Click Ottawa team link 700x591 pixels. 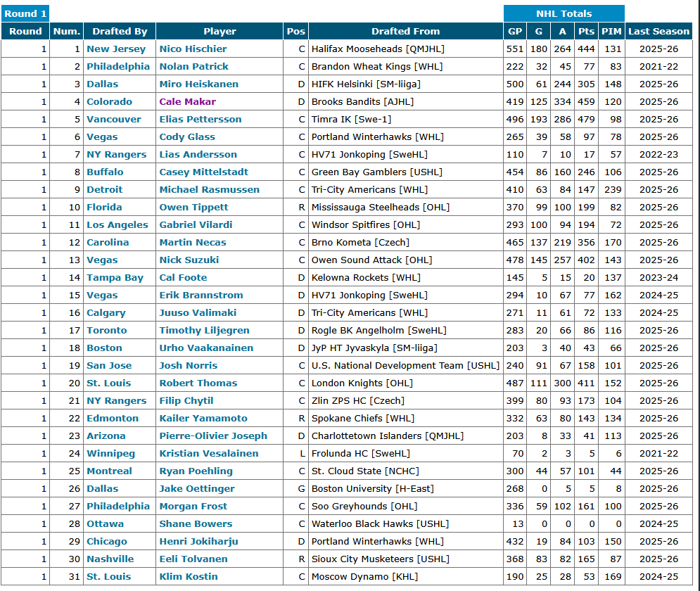[x=105, y=523]
